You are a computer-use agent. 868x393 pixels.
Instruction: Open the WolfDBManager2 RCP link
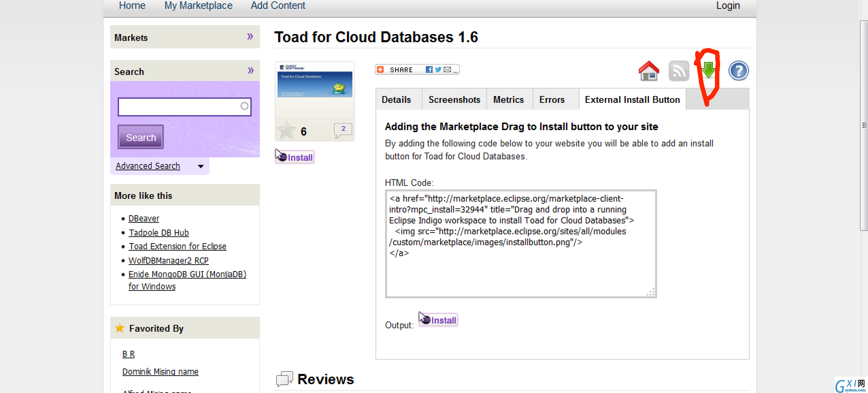(x=169, y=261)
